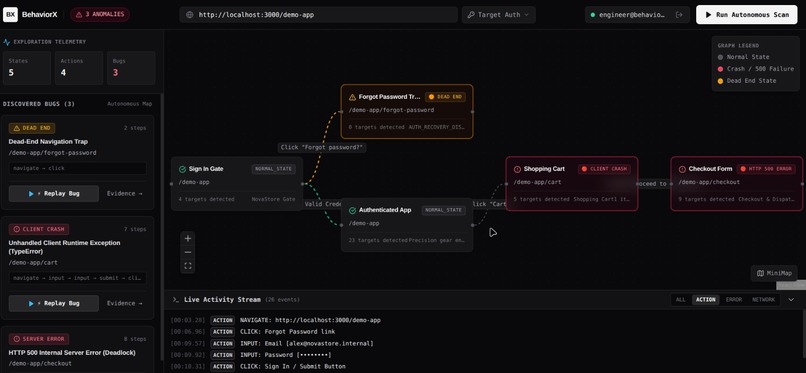Filter activity stream by NETWORK
This screenshot has height=373, width=806.
(x=763, y=300)
